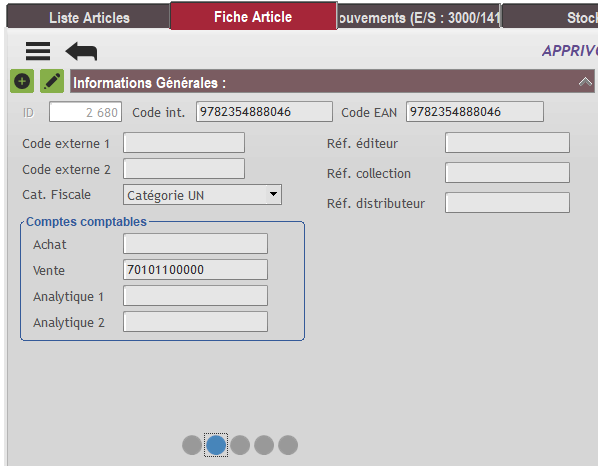Select the third page indicator dot

coord(240,445)
